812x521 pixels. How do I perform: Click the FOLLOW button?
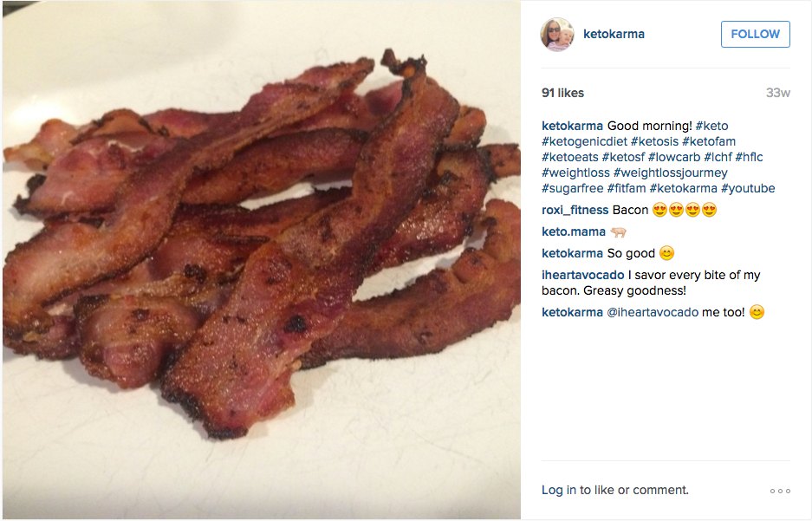pyautogui.click(x=753, y=34)
